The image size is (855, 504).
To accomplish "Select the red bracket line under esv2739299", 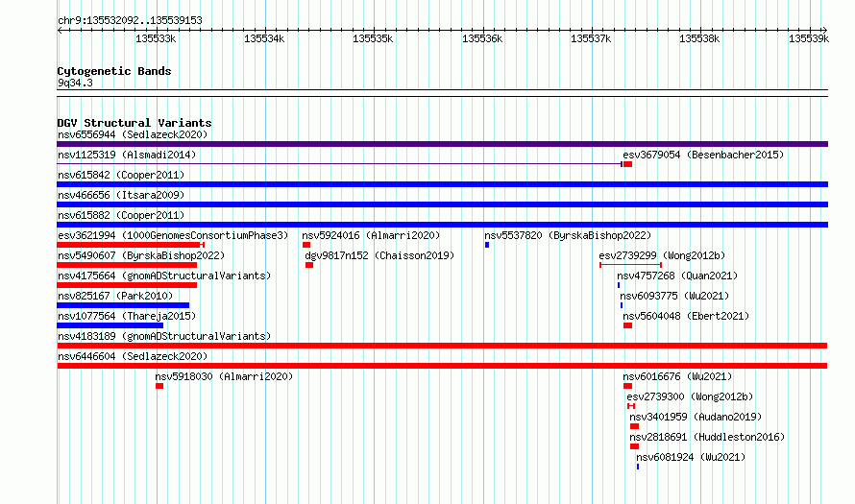I will click(x=631, y=265).
